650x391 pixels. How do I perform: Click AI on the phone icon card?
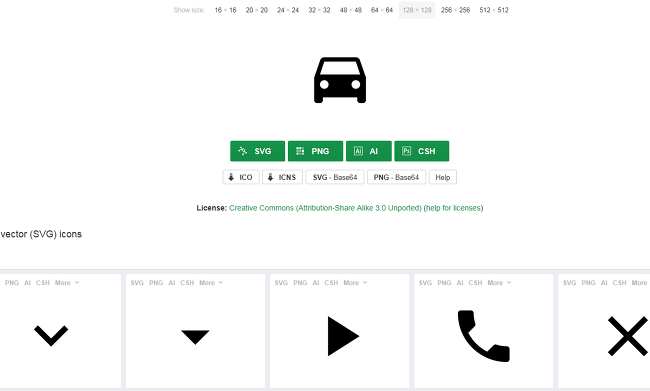[460, 283]
